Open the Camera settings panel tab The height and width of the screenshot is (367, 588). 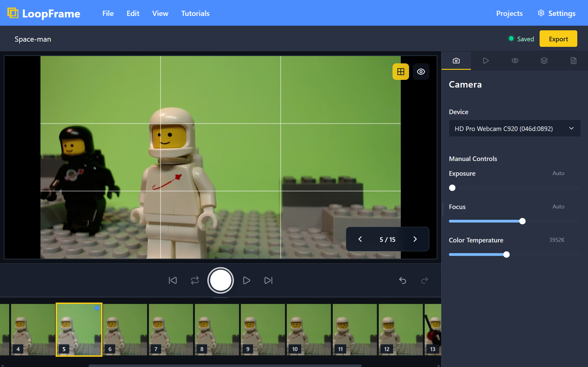[x=456, y=61]
